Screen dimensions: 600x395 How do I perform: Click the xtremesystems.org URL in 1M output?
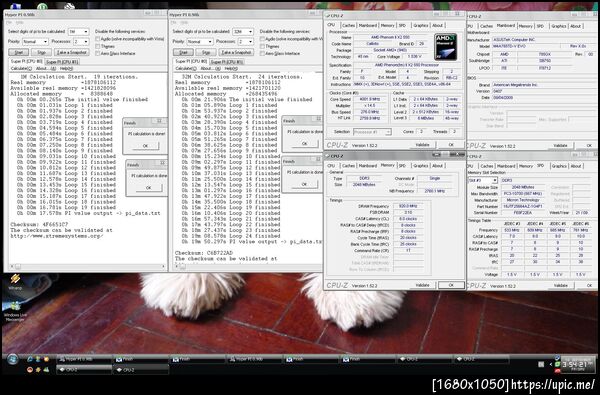(x=57, y=236)
